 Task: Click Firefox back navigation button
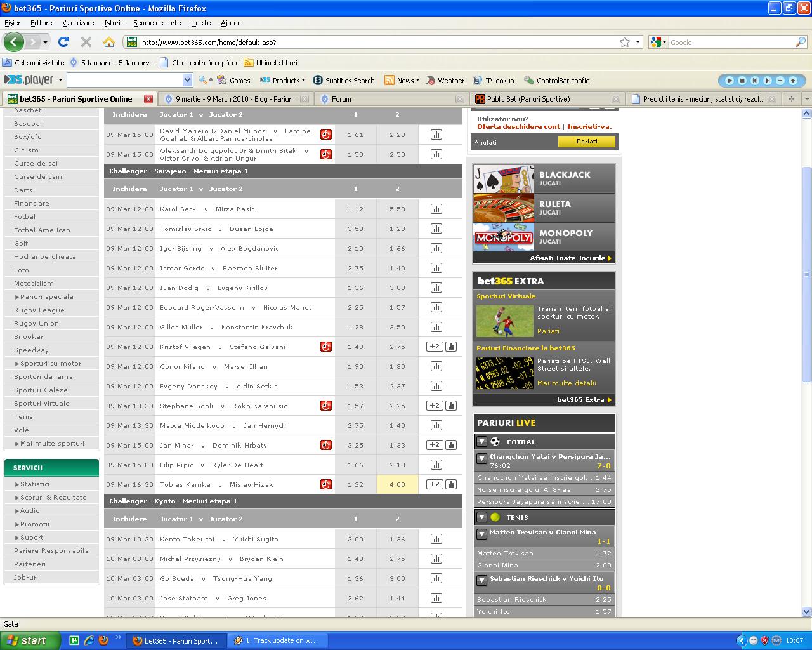(13, 42)
